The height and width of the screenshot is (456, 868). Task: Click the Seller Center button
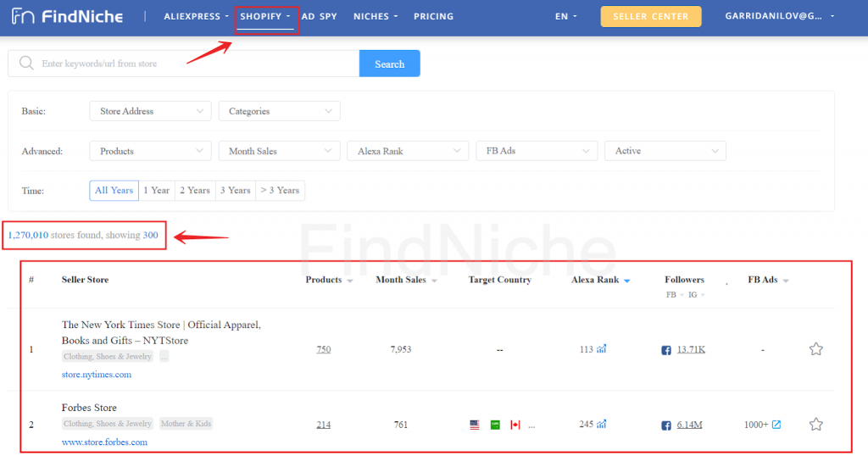650,17
